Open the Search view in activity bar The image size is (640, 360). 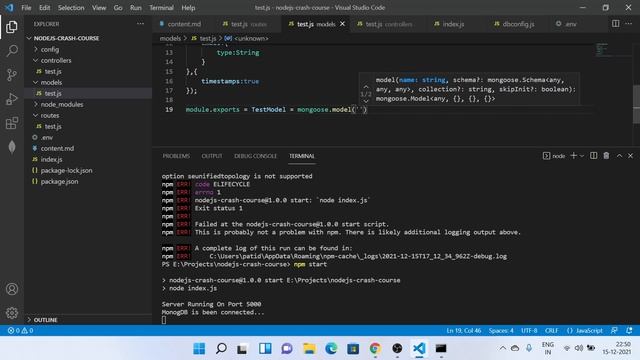coord(12,51)
